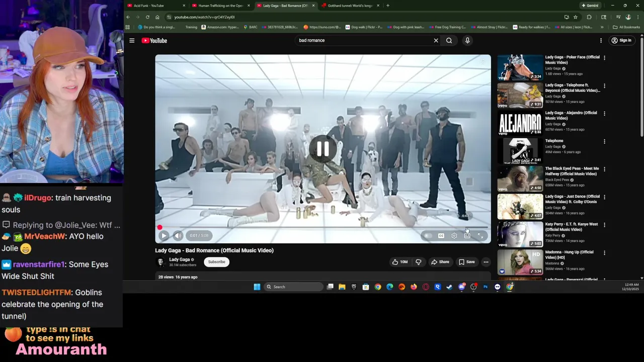Open the Amazon.com bookmark
This screenshot has height=362, width=644.
(220, 27)
